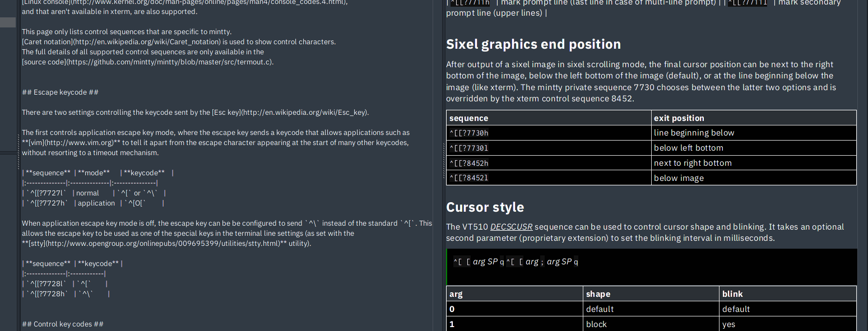Click the 'line beginning below' table cell
Viewport: 868px width, 331px height.
point(694,133)
